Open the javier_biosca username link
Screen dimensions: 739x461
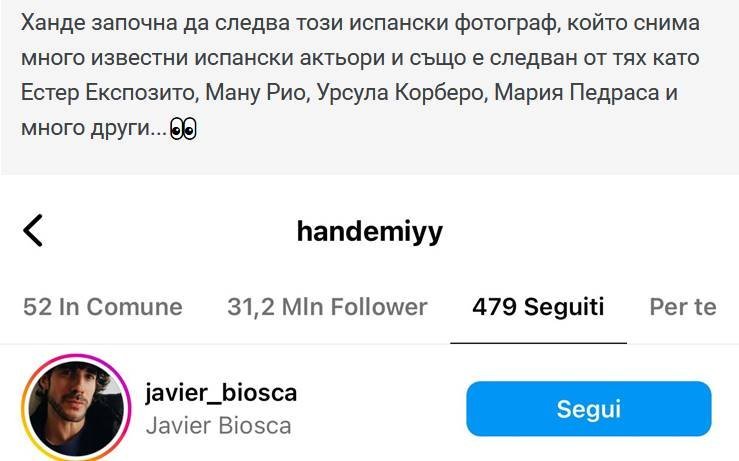[221, 393]
